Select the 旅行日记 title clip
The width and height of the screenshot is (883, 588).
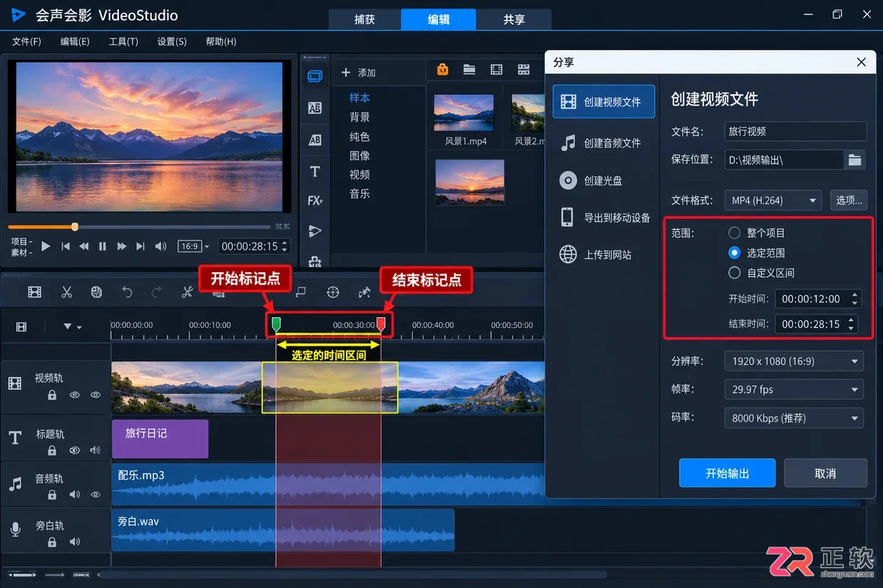pyautogui.click(x=160, y=438)
